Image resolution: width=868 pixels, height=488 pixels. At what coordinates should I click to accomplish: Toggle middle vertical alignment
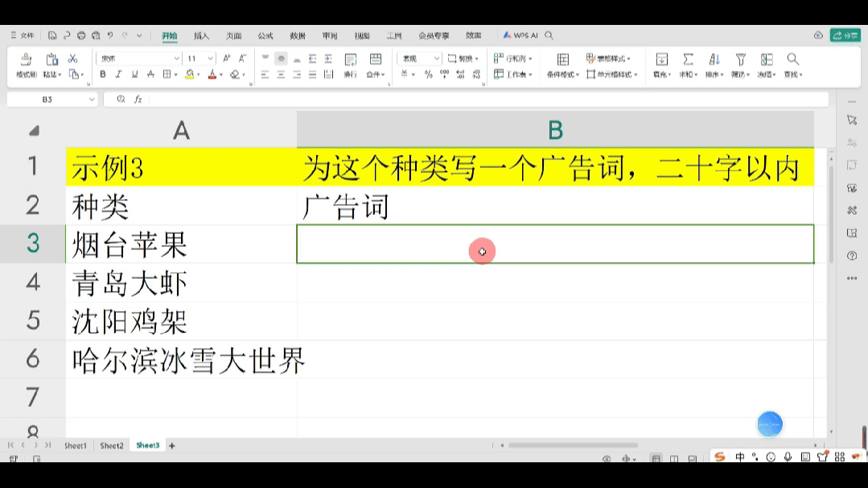click(282, 58)
